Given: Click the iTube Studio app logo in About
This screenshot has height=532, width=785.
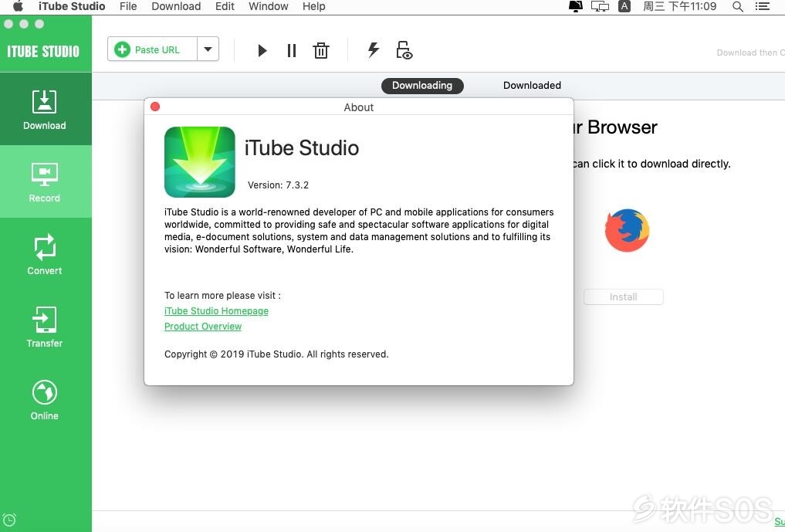Looking at the screenshot, I should pos(200,162).
